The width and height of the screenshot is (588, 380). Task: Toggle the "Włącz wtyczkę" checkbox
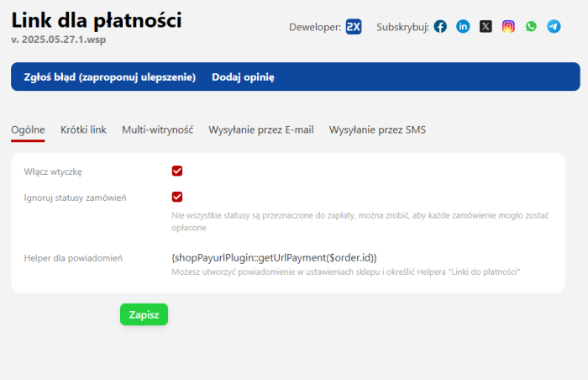click(177, 172)
